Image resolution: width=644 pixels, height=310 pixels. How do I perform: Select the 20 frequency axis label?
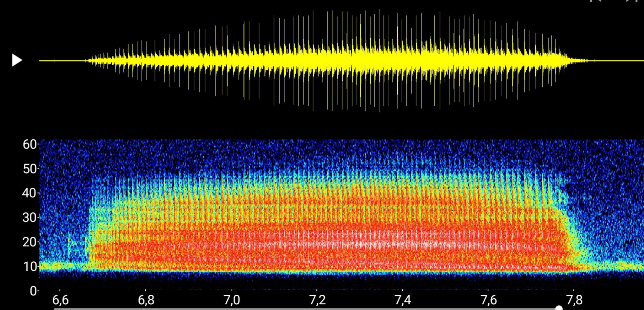click(x=30, y=242)
